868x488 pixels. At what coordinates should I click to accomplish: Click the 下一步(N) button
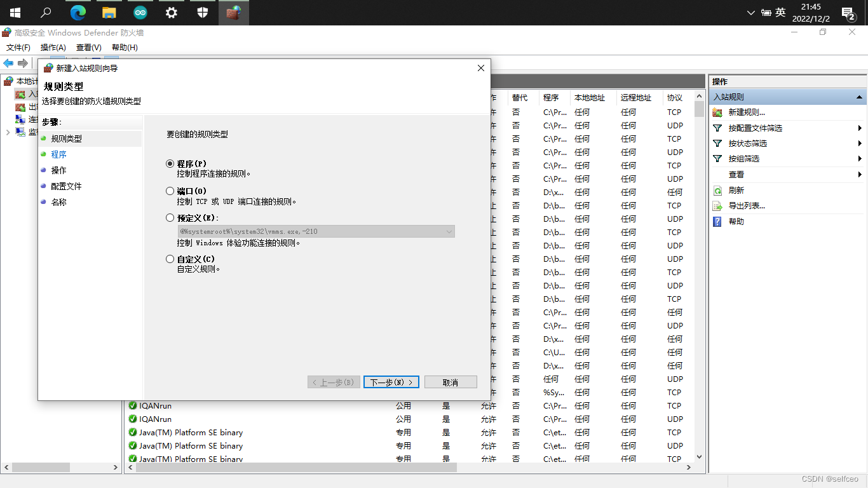391,382
